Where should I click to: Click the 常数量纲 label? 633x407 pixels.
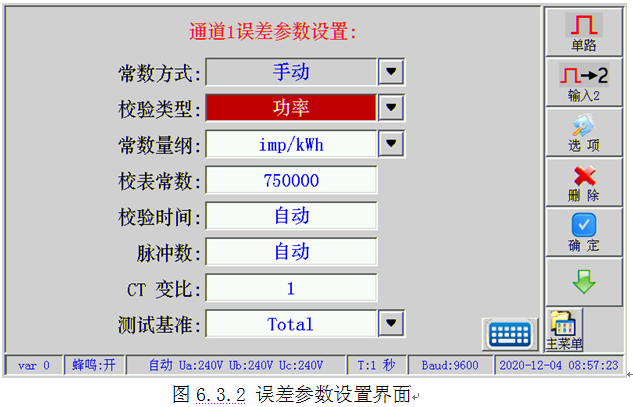pos(159,145)
